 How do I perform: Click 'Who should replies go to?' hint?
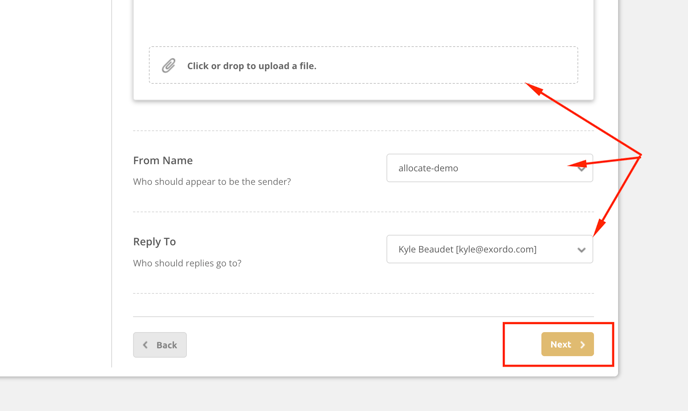point(187,263)
